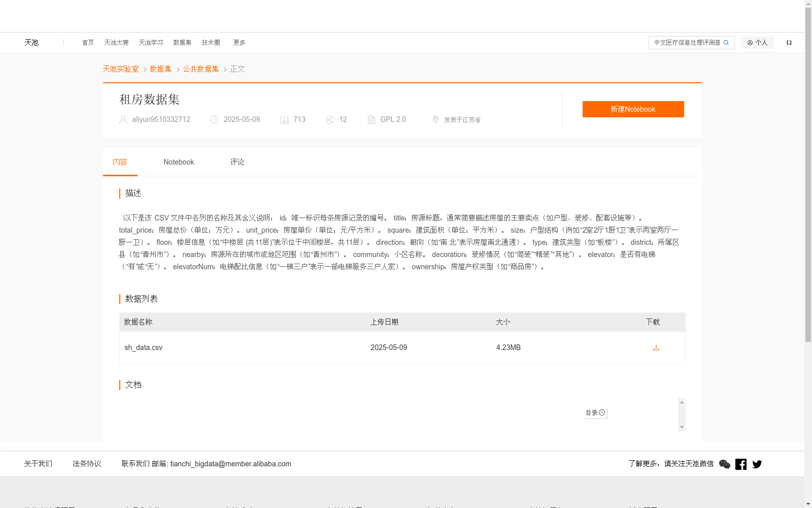The image size is (812, 508).
Task: Click the 下载 column header
Action: (653, 322)
